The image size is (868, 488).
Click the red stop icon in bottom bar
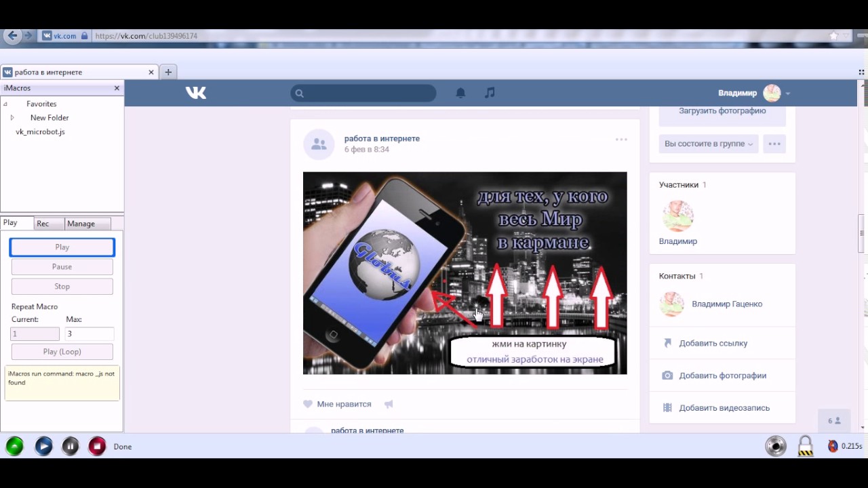tap(97, 446)
